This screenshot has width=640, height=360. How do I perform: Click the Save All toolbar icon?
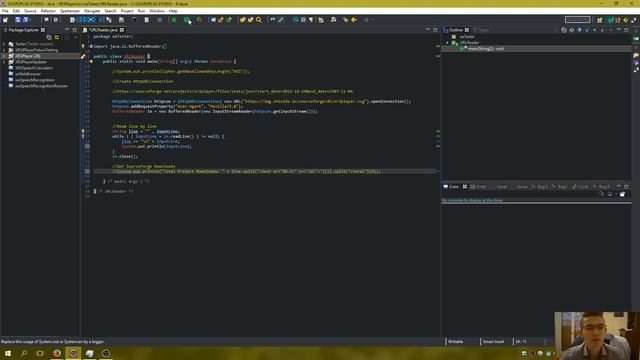pyautogui.click(x=25, y=20)
